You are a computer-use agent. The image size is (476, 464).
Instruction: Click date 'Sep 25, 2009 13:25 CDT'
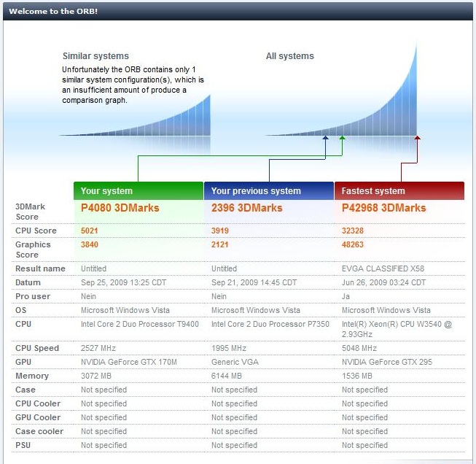click(123, 282)
